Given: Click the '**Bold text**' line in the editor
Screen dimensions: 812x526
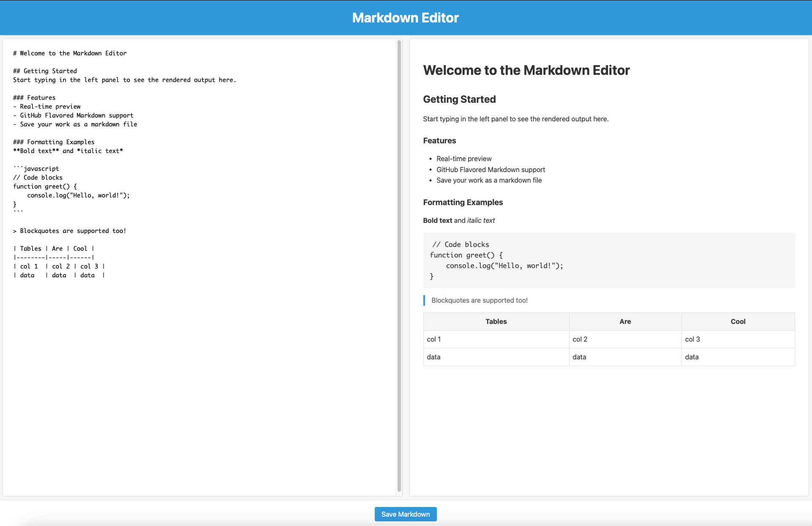Looking at the screenshot, I should click(x=68, y=151).
